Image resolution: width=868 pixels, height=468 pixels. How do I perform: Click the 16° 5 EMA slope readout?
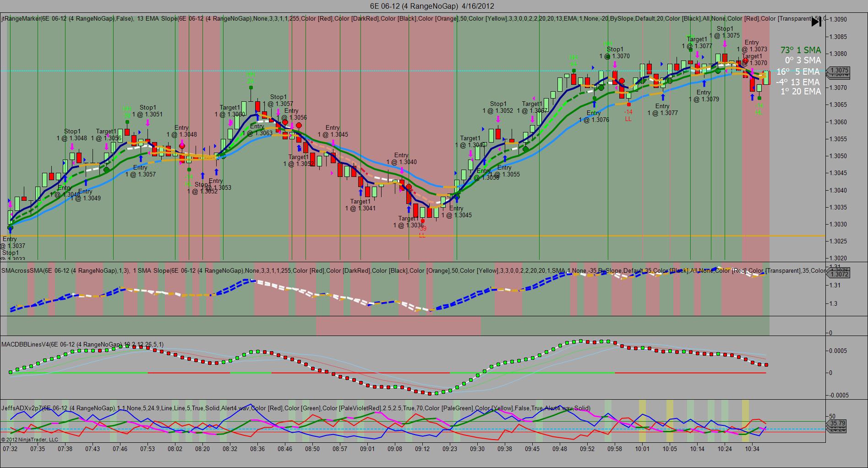(x=798, y=72)
